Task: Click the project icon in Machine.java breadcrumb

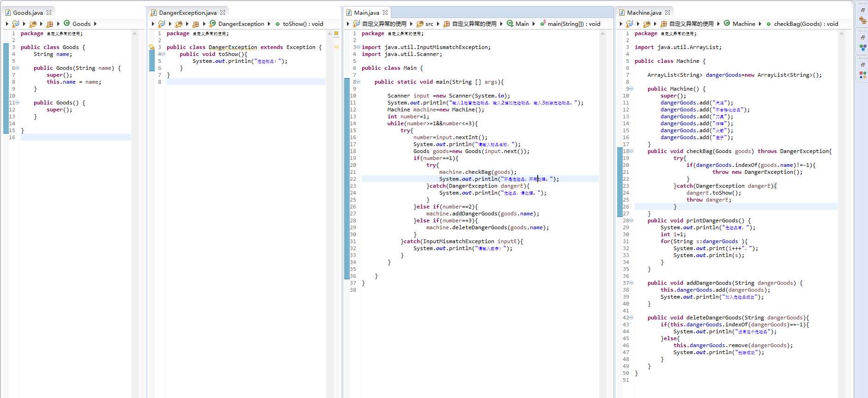Action: click(x=630, y=24)
